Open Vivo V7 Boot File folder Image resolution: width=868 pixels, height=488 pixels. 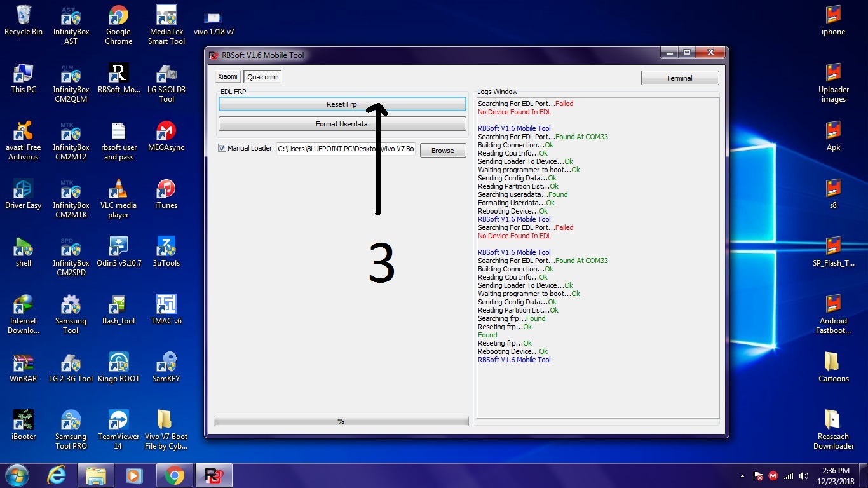coord(166,430)
